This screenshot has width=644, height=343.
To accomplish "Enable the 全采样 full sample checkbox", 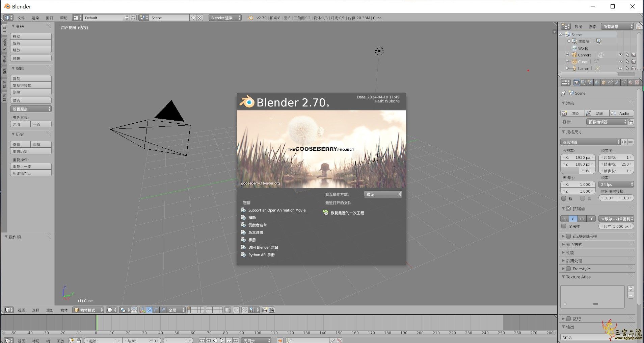I will [564, 226].
